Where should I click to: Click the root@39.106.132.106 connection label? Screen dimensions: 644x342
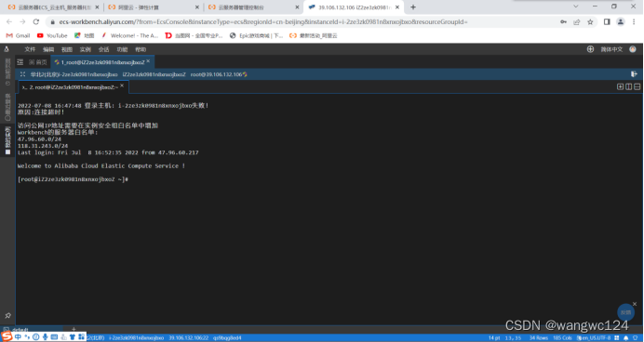216,74
